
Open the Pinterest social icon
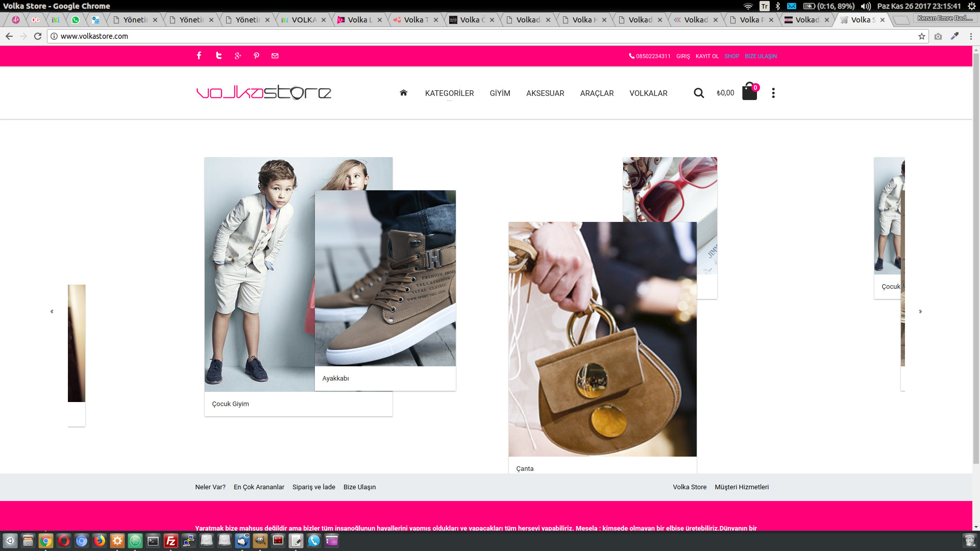(x=256, y=56)
